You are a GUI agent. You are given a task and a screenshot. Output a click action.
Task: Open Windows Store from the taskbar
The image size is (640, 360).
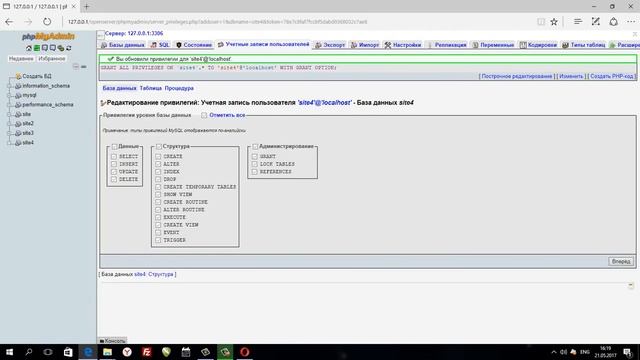(x=68, y=352)
